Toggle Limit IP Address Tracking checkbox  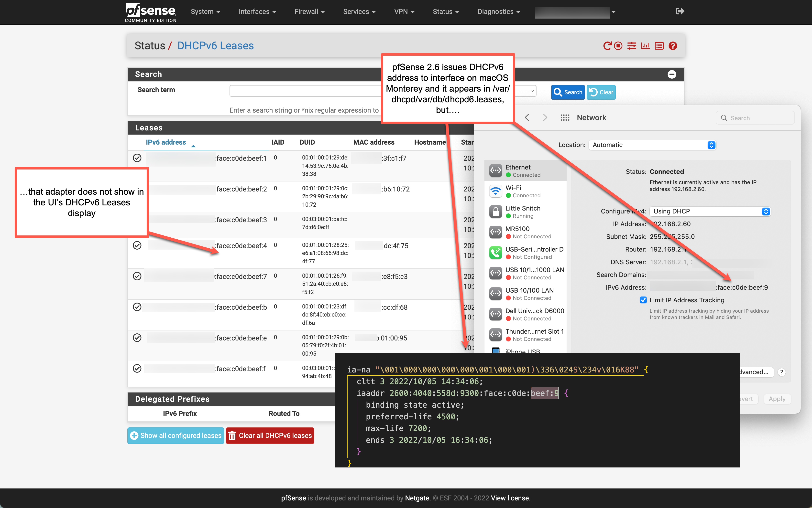pos(643,300)
